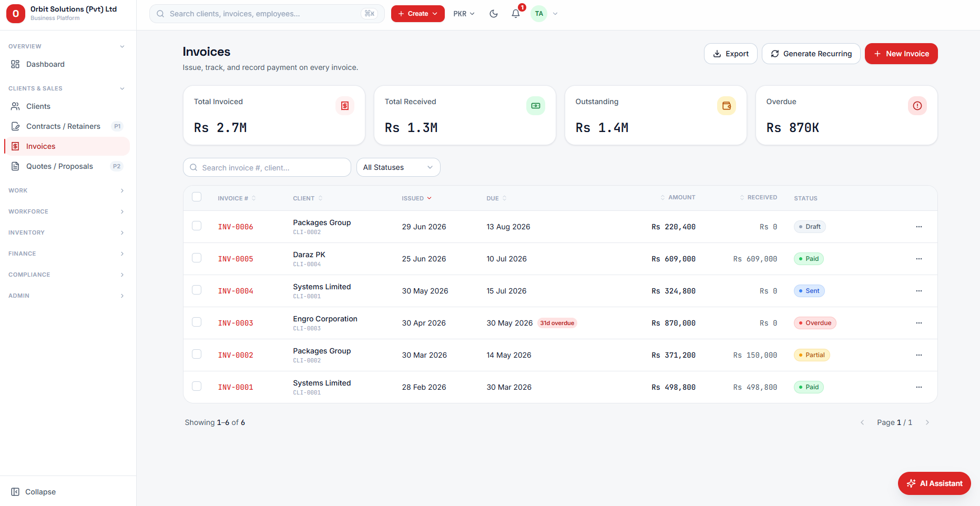Tick the checkbox for INV-0002
The image size is (980, 506).
[197, 354]
